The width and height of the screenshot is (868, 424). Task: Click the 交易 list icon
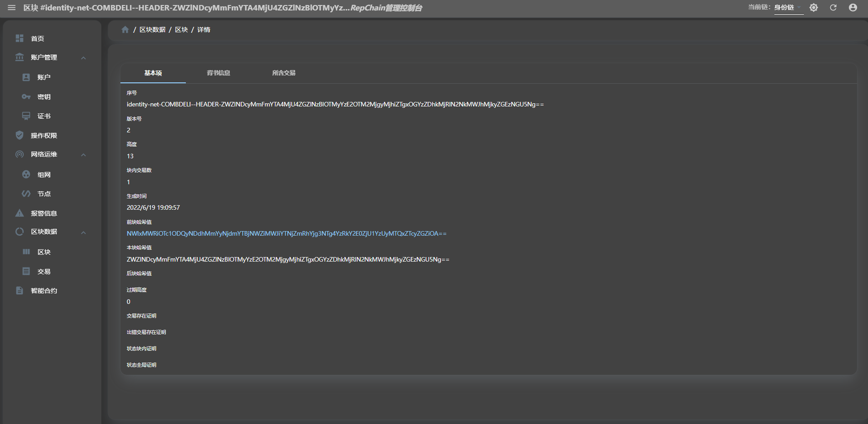(x=26, y=271)
